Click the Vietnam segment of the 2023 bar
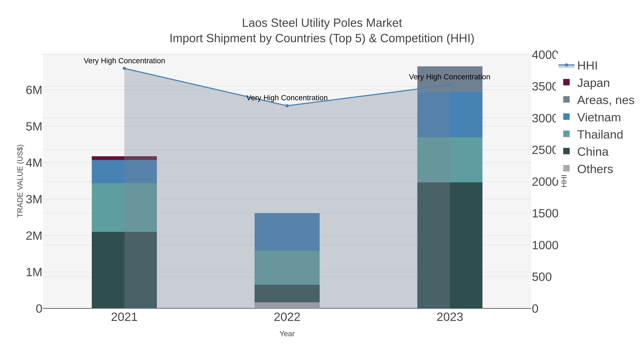This screenshot has height=362, width=644. [x=450, y=114]
